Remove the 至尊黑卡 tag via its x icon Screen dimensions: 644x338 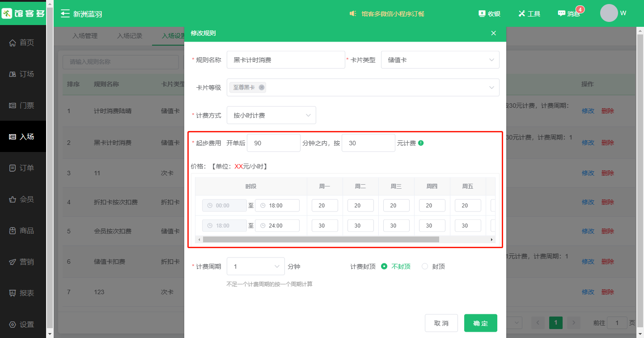pos(262,87)
